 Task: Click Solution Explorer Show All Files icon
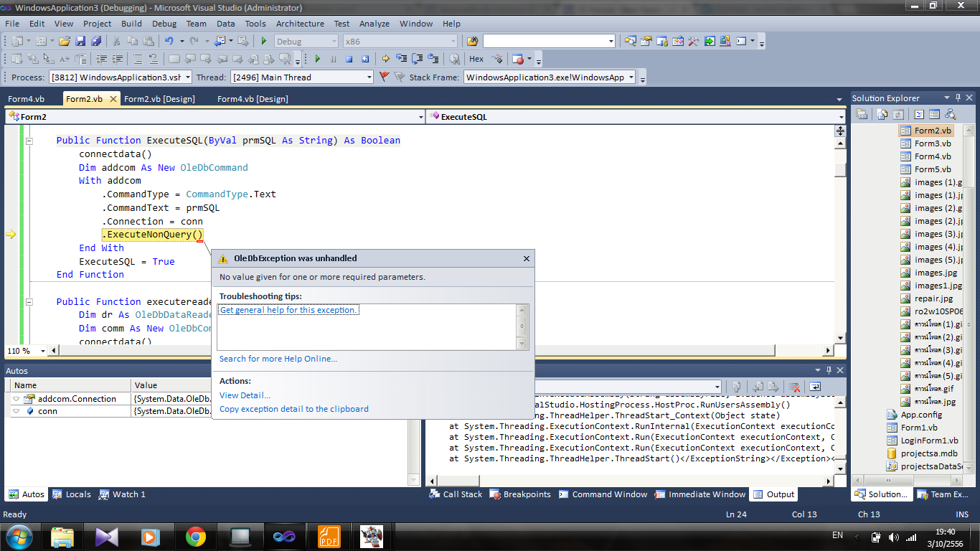pyautogui.click(x=881, y=114)
